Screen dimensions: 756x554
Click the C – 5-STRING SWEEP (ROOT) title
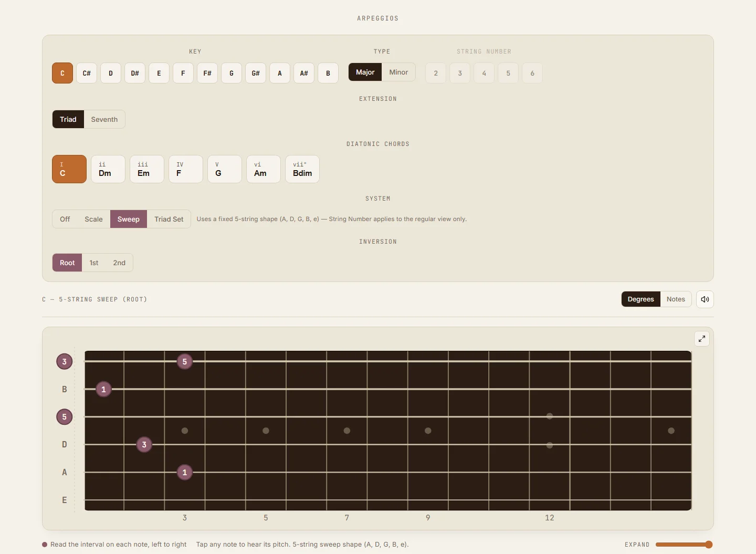pos(94,299)
